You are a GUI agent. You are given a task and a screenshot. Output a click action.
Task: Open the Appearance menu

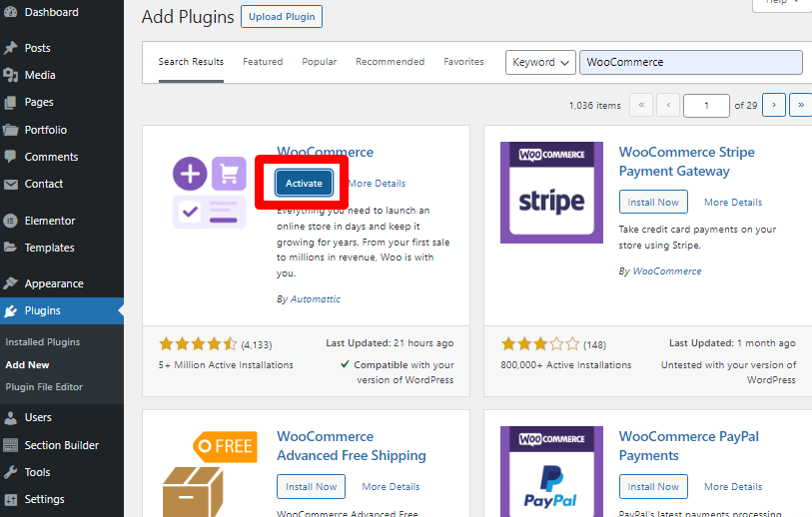coord(54,283)
